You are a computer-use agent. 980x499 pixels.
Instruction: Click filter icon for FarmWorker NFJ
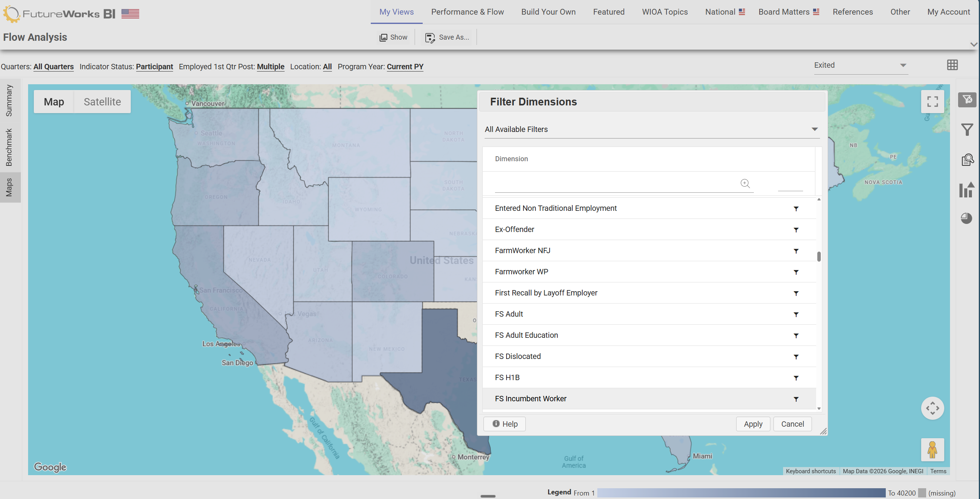click(796, 251)
